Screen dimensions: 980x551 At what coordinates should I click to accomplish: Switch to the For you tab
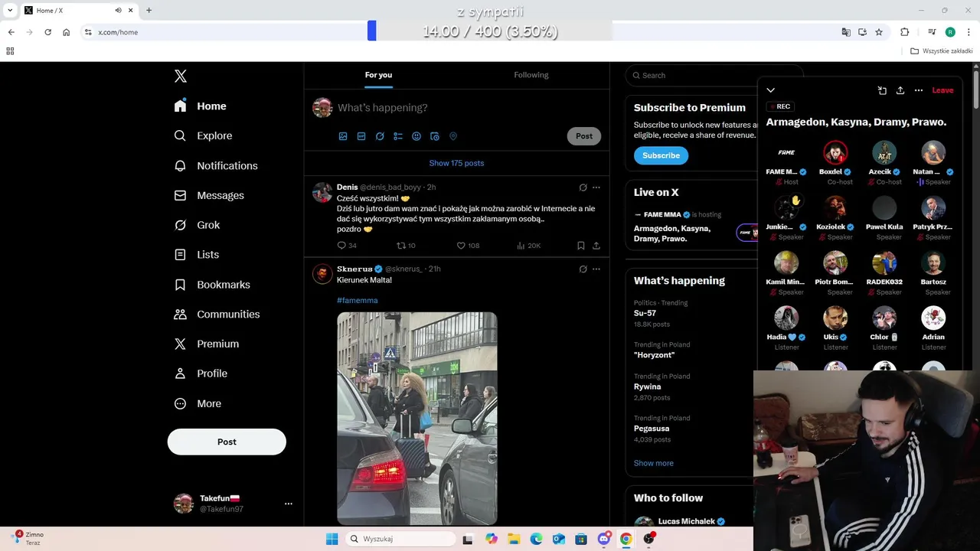coord(378,75)
